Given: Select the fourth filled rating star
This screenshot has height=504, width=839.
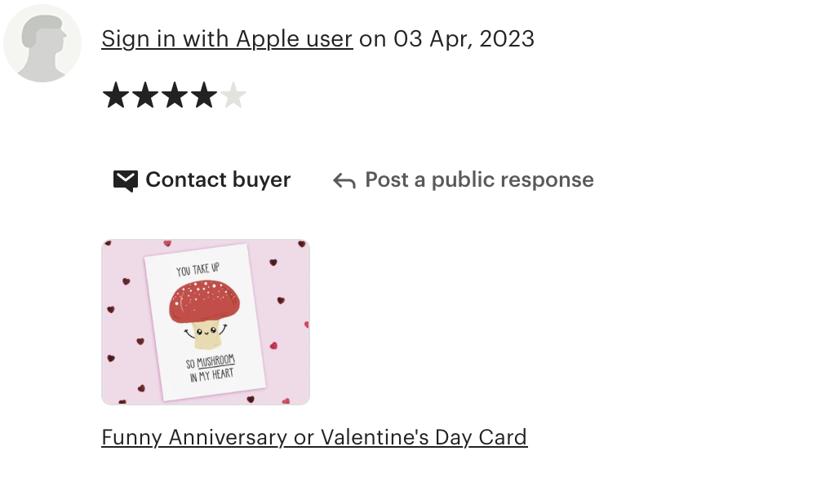Looking at the screenshot, I should 204,95.
